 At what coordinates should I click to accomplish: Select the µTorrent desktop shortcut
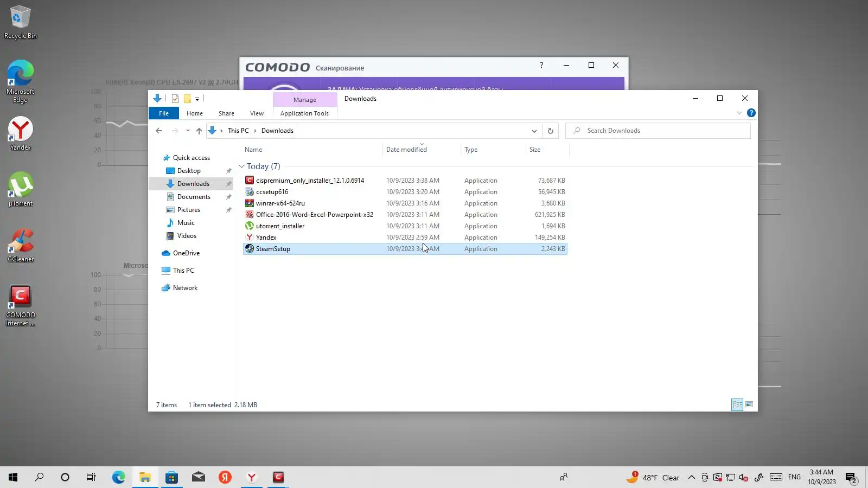(21, 189)
